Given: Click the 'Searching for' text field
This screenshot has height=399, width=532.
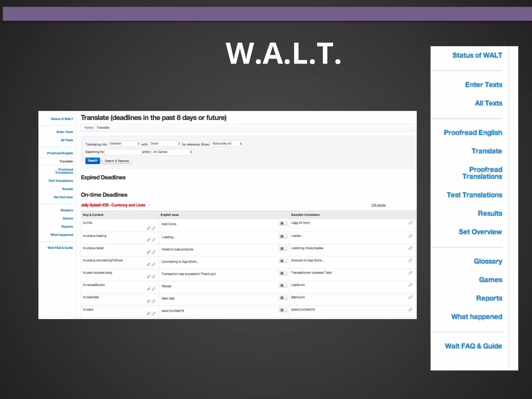Looking at the screenshot, I should click(123, 152).
